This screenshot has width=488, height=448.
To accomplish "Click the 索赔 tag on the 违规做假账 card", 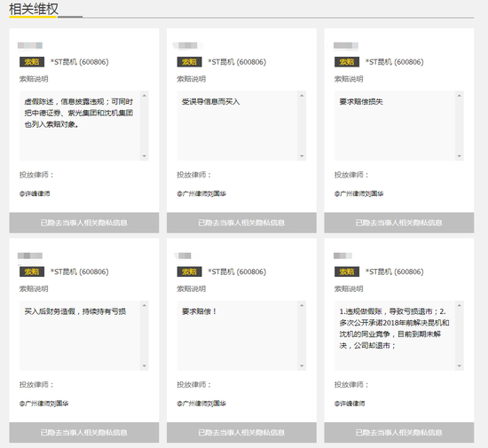I will [347, 271].
